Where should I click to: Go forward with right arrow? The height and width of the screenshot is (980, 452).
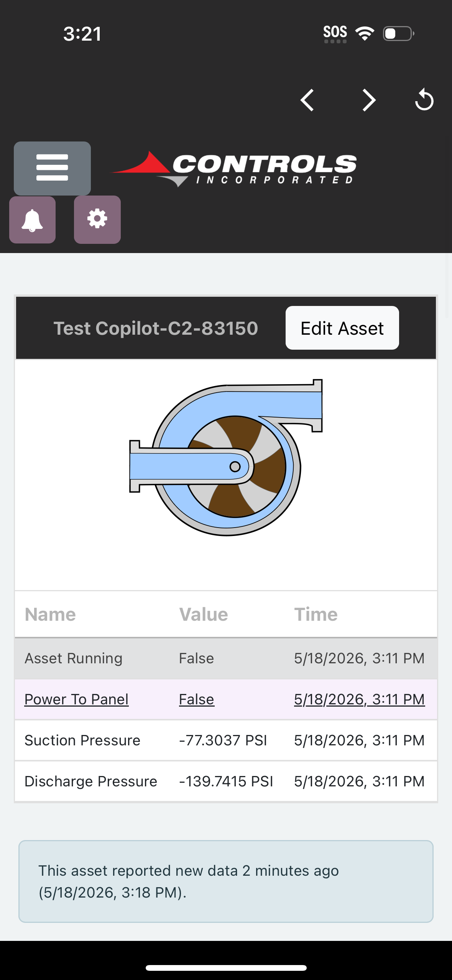369,100
